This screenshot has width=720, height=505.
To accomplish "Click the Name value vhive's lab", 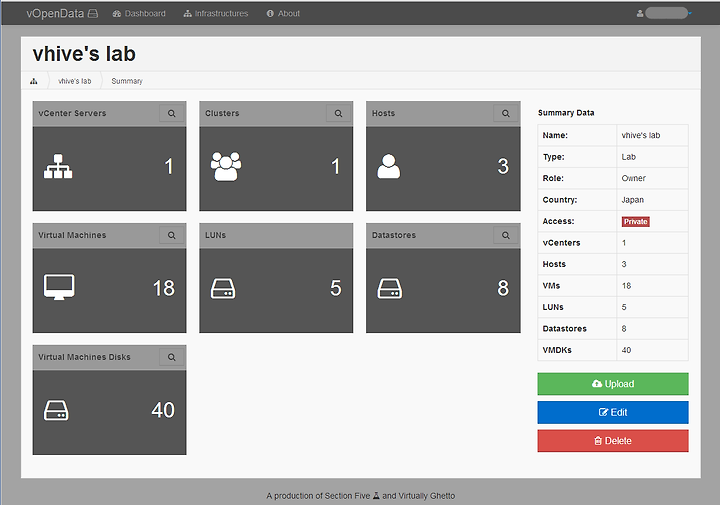I will coord(641,135).
